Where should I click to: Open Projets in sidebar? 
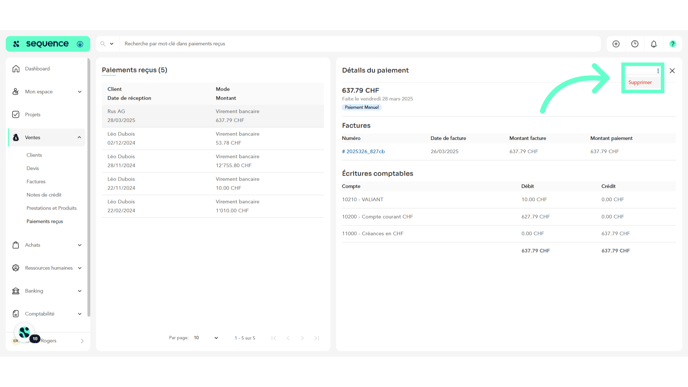click(x=32, y=115)
